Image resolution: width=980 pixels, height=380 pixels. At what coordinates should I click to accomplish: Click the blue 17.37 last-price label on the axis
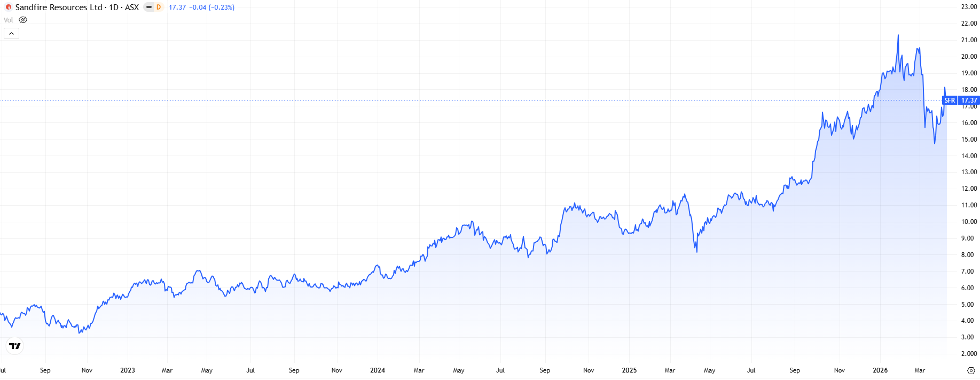coord(969,100)
